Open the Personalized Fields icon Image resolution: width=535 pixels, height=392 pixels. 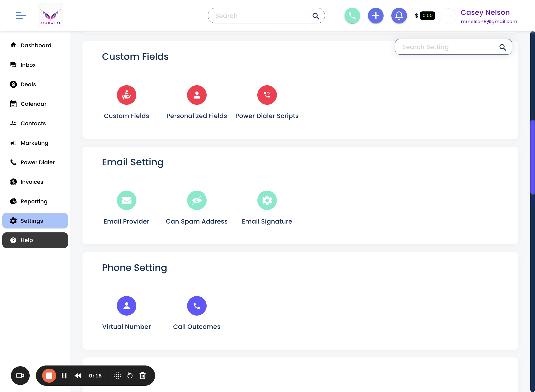click(x=197, y=95)
